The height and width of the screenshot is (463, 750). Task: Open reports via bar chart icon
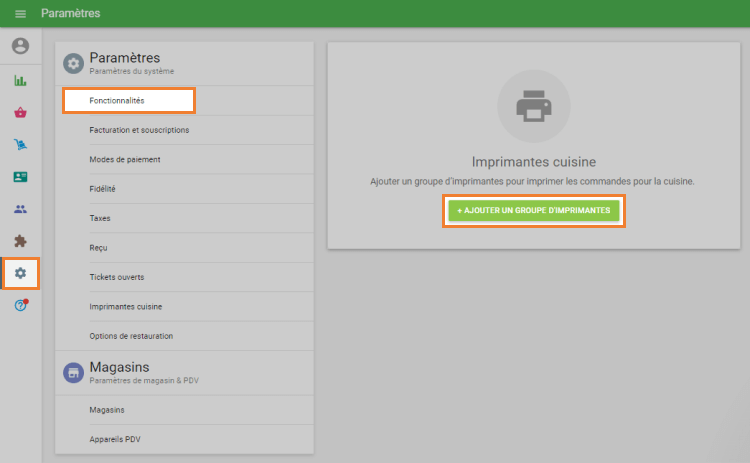(x=20, y=80)
